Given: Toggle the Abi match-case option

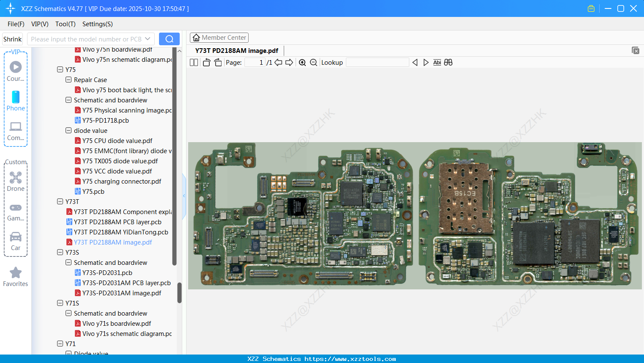Looking at the screenshot, I should click(437, 63).
